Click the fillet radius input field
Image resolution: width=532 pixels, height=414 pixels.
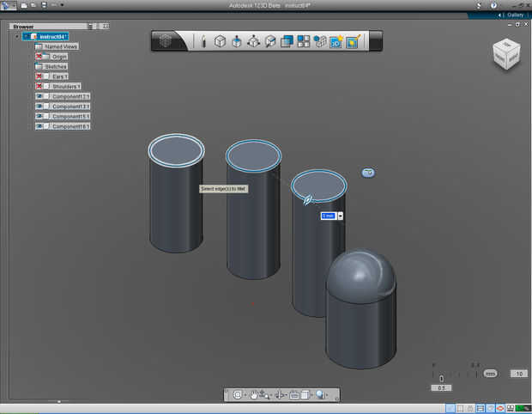click(x=328, y=216)
